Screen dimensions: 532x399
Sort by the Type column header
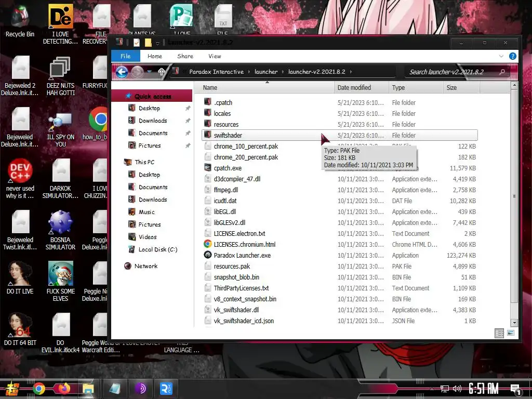pos(416,87)
